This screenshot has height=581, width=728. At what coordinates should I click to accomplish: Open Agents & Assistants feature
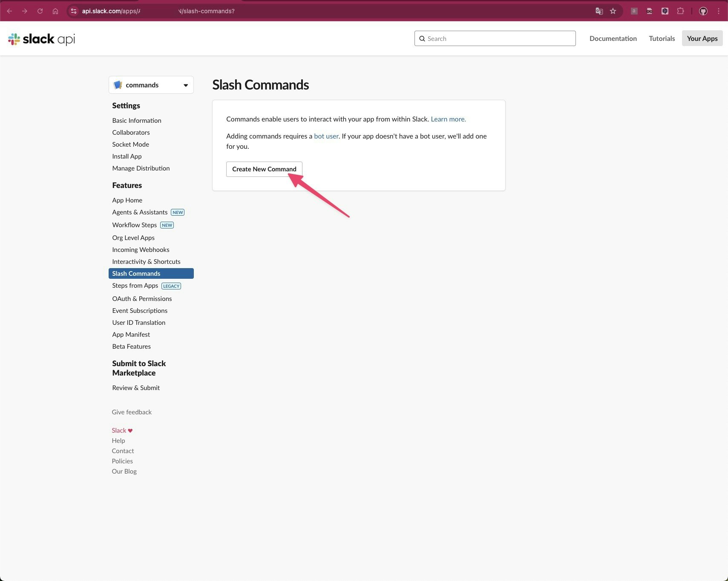140,212
